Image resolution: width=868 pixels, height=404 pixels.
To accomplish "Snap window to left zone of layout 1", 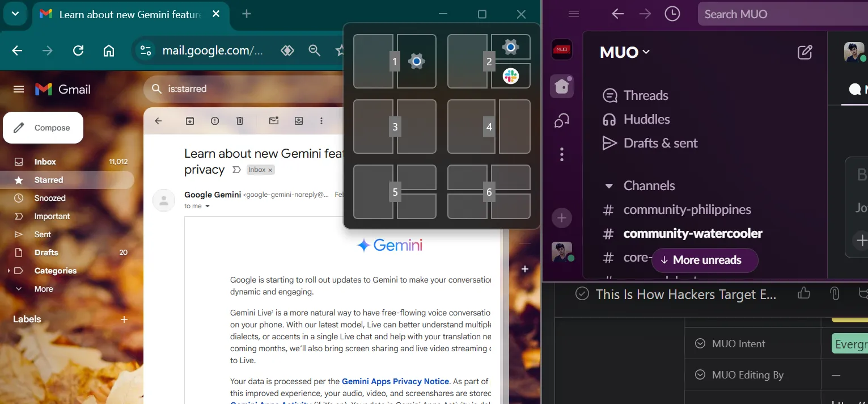I will point(373,61).
